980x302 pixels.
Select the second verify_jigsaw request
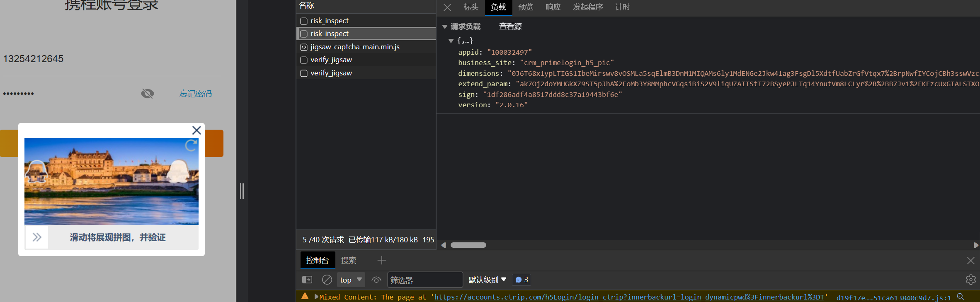coord(366,73)
